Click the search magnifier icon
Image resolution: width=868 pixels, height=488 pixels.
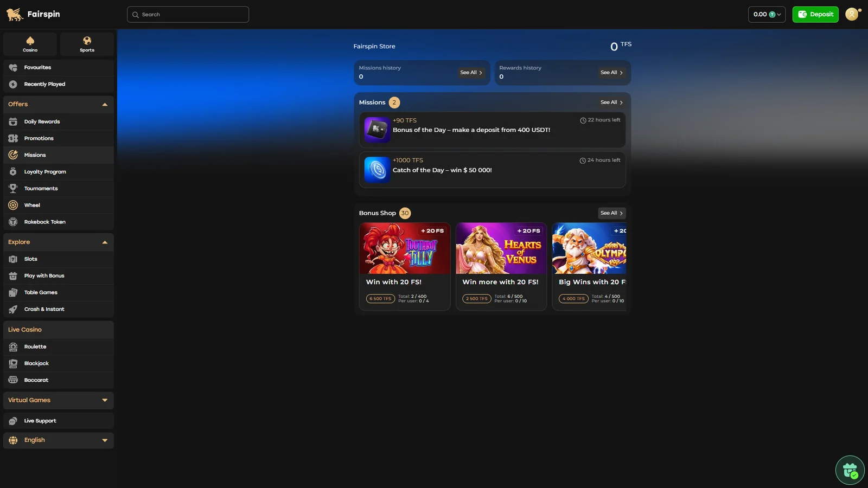(x=136, y=15)
